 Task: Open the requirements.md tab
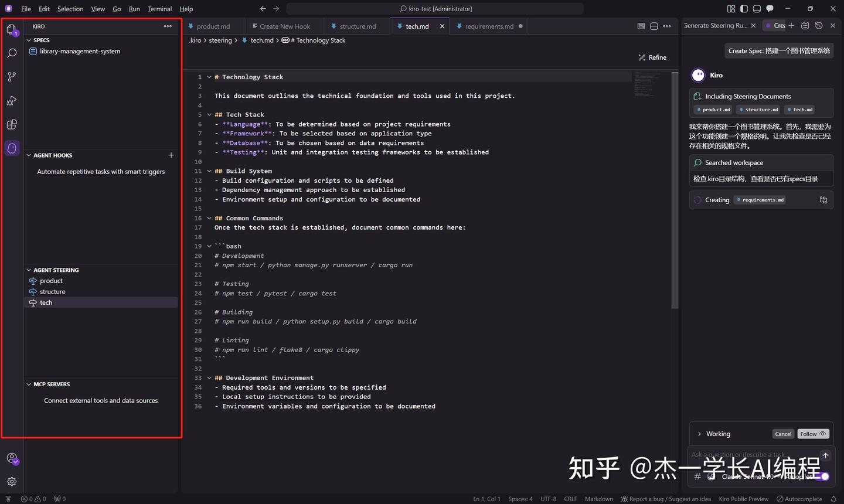[490, 26]
